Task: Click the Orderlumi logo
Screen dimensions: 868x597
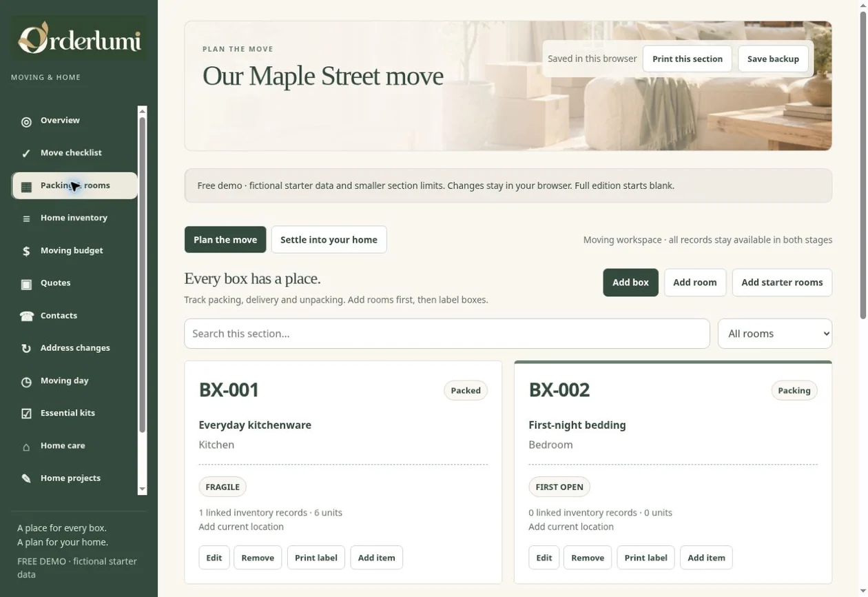Action: [79, 38]
